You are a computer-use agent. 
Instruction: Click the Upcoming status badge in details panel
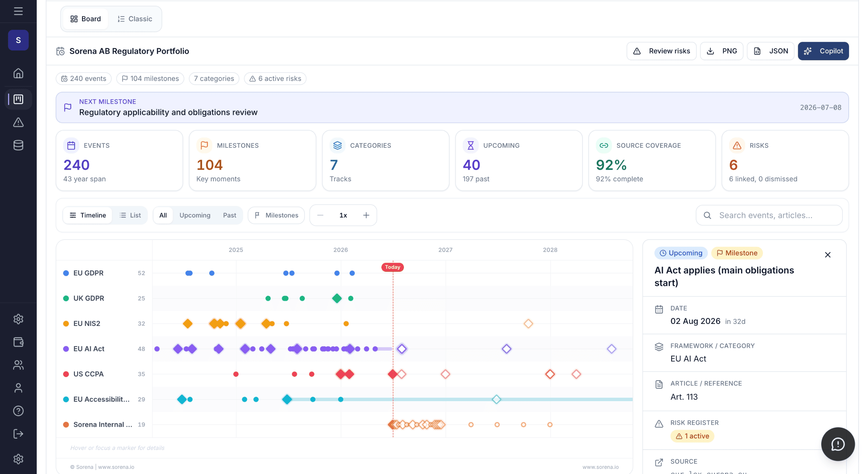pyautogui.click(x=681, y=253)
